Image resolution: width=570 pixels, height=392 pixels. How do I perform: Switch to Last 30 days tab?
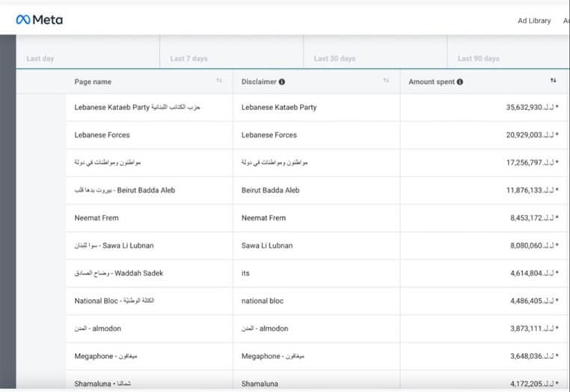(334, 58)
